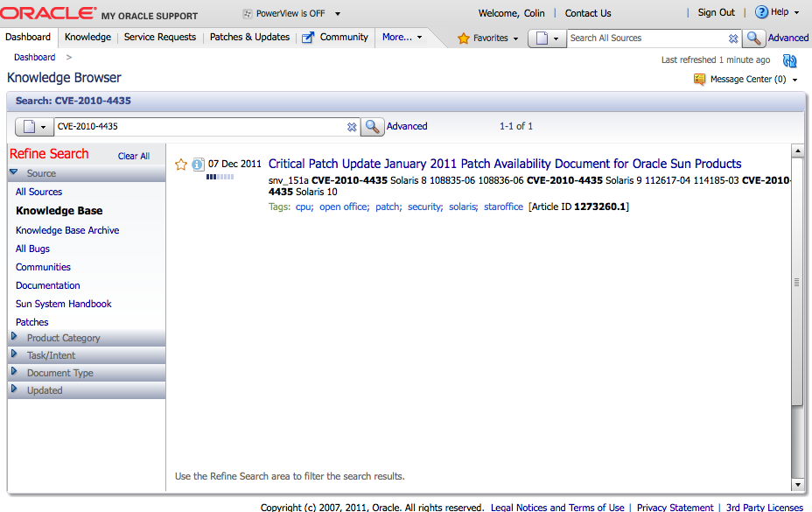Expand the Product Category section
The image size is (812, 512).
[14, 337]
